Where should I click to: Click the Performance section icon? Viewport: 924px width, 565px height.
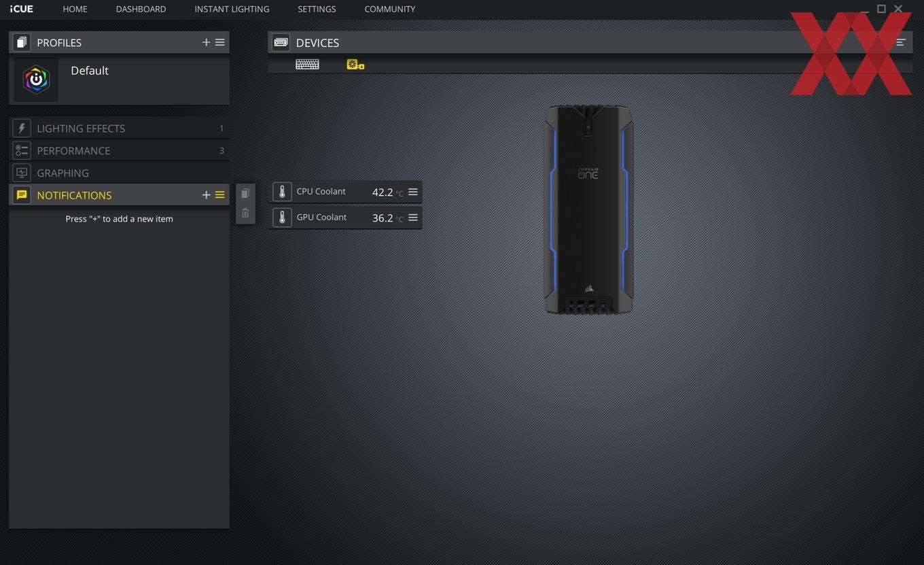[x=22, y=150]
